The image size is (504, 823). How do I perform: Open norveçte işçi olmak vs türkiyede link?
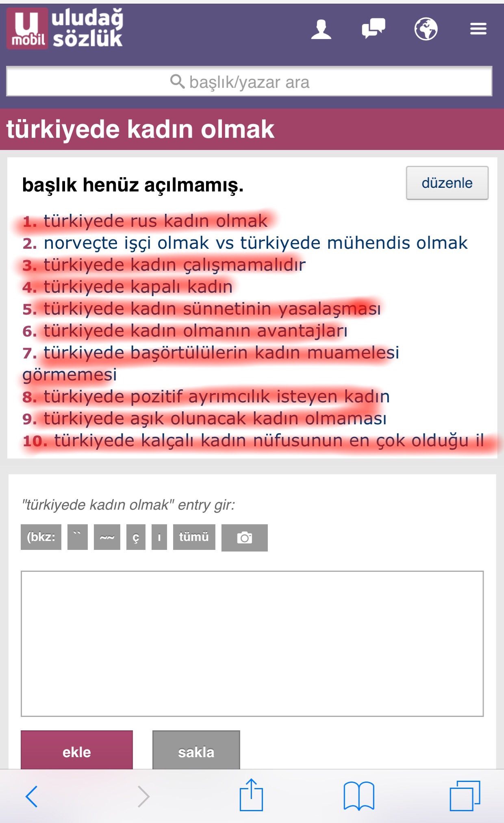coord(256,243)
